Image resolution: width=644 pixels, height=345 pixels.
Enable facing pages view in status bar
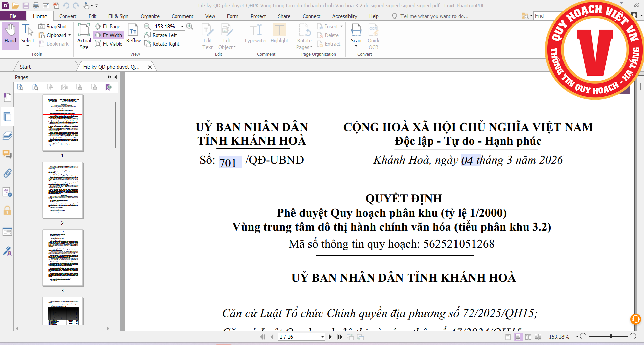(528, 337)
